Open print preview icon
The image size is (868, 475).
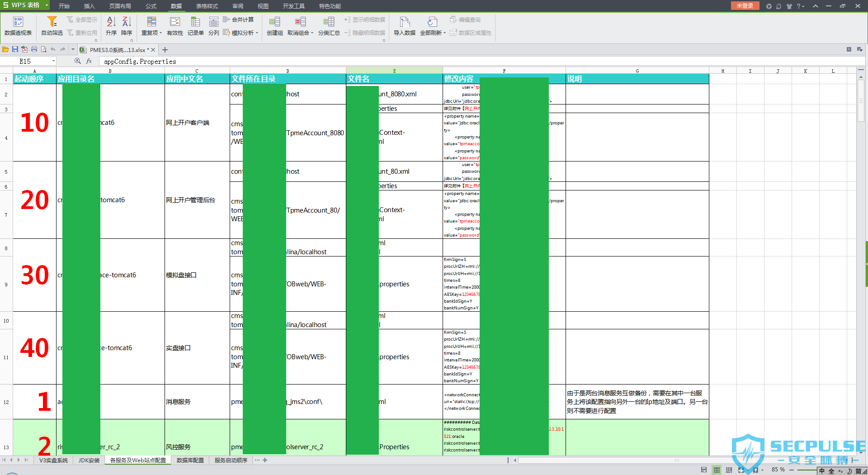(43, 49)
